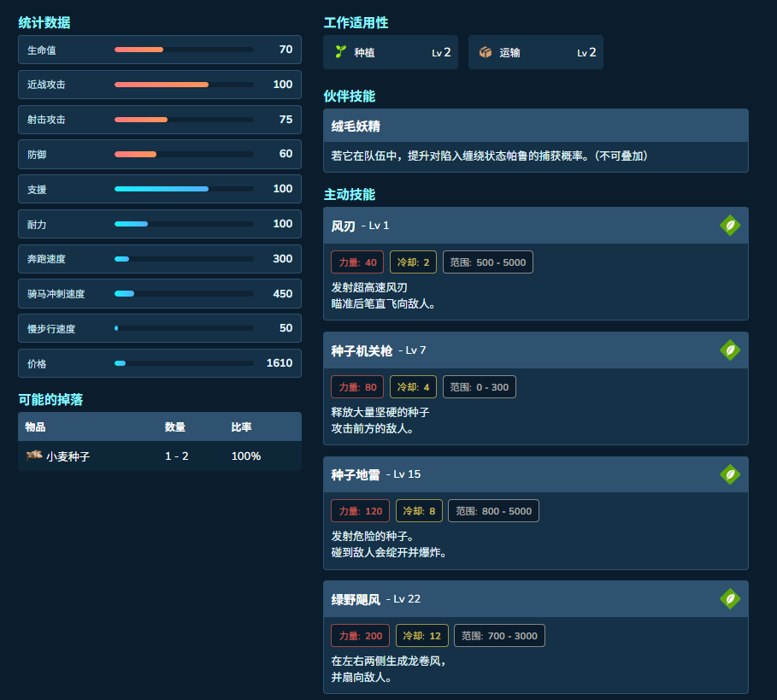This screenshot has height=700, width=777.
Task: Click the 范围: 700 - 3000 badge
Action: coord(499,636)
